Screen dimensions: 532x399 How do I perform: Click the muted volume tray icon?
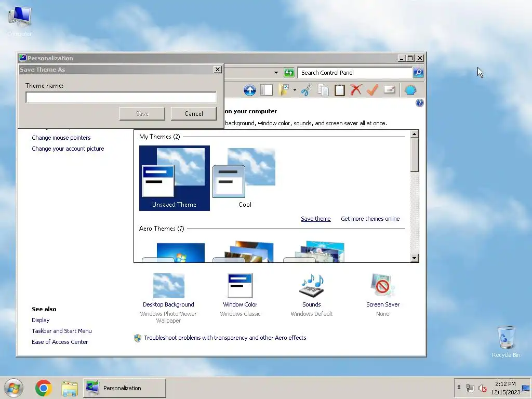[x=482, y=388]
